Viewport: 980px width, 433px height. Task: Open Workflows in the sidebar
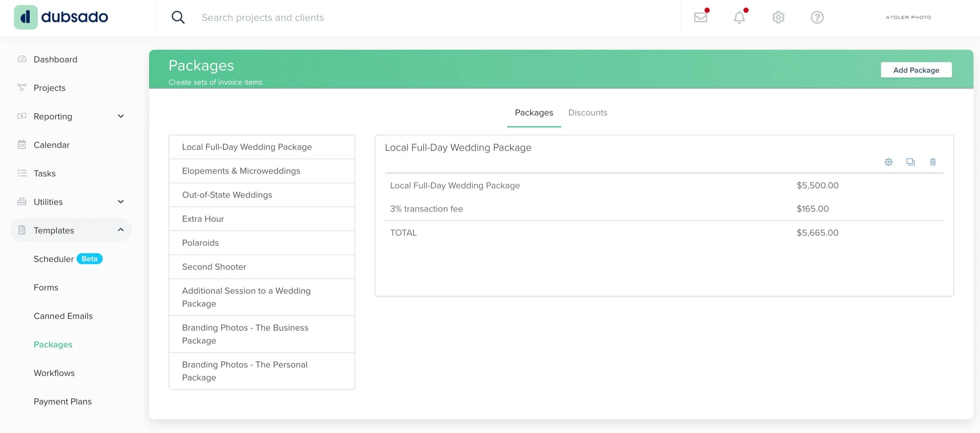coord(54,373)
